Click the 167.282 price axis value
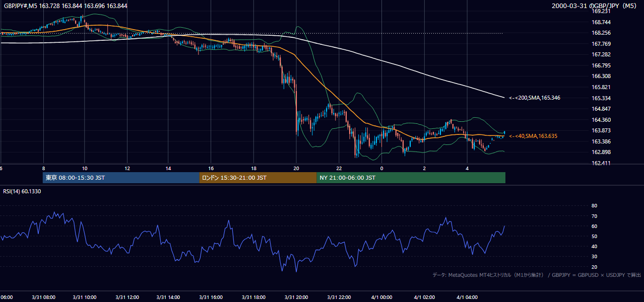 pyautogui.click(x=601, y=54)
